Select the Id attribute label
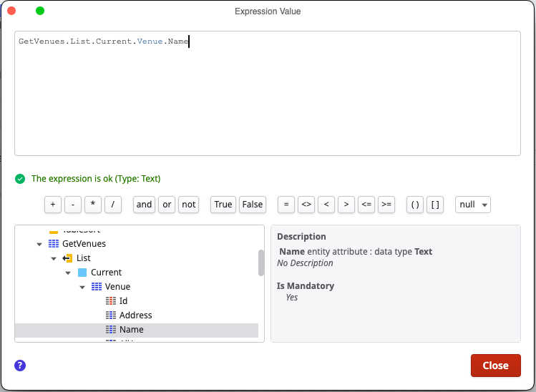Viewport: 536px width, 392px height. pyautogui.click(x=123, y=301)
